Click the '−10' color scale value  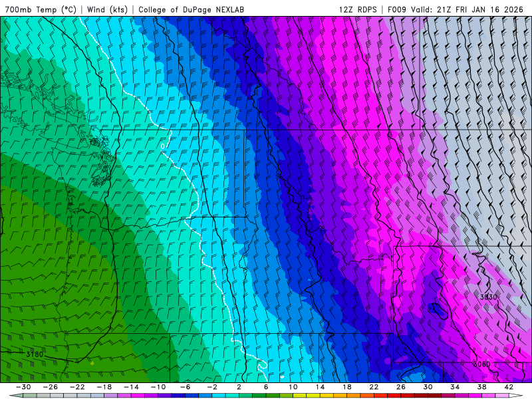[x=158, y=387]
